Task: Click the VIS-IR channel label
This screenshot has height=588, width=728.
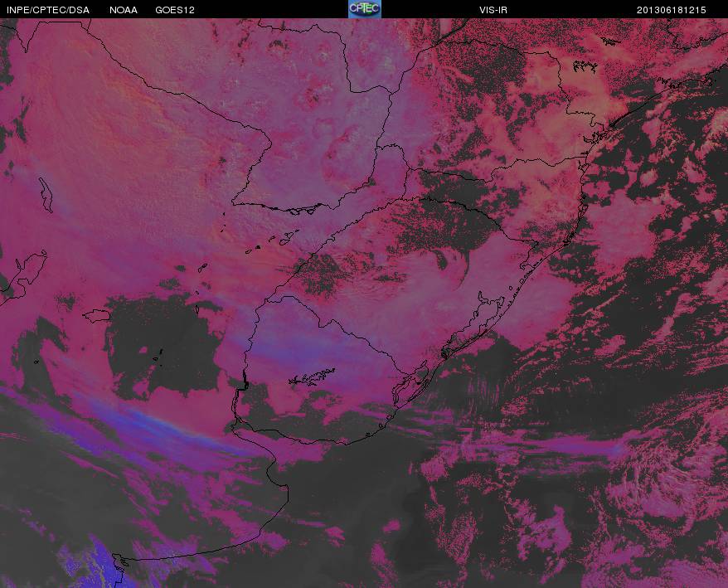Action: tap(493, 10)
